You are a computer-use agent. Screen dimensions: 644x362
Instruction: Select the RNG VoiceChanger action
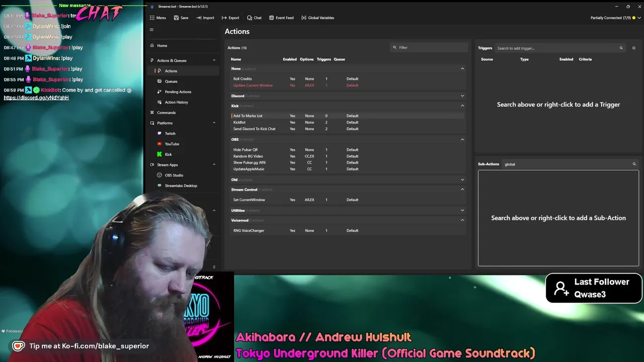coord(347,230)
